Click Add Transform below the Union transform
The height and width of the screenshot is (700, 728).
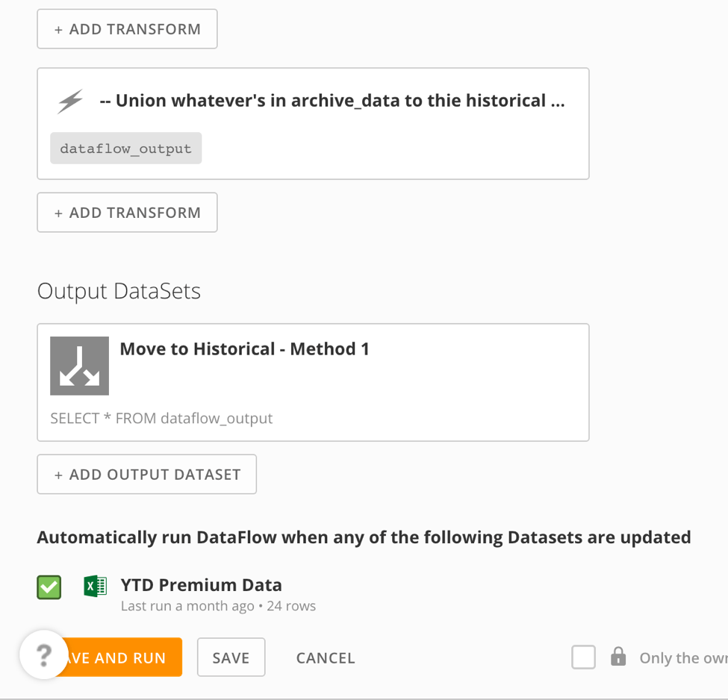[127, 213]
